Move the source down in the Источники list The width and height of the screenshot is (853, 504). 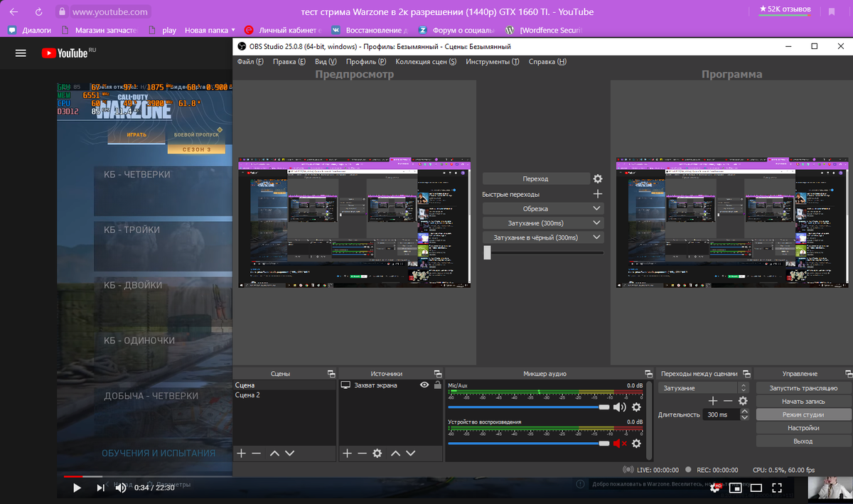[x=411, y=453]
